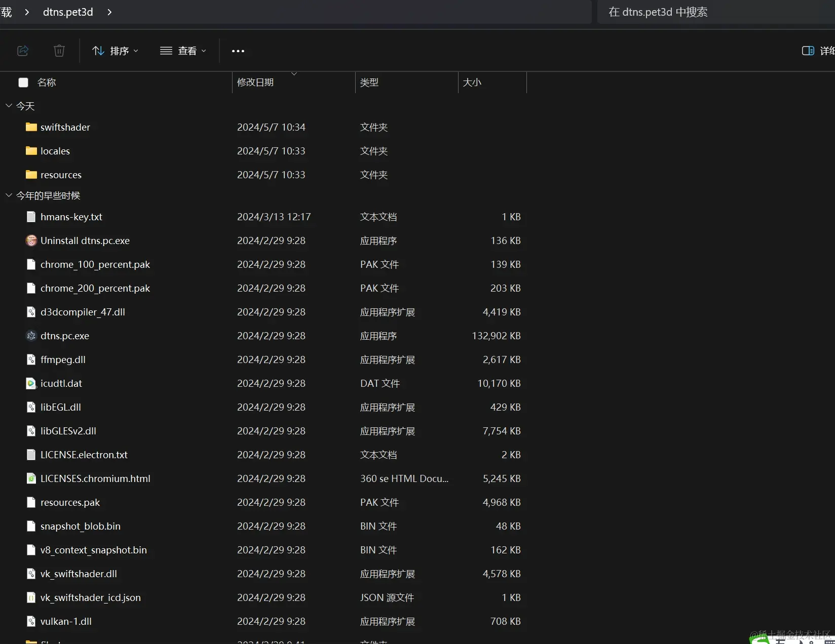Collapse the 今年的早些时候 group
The height and width of the screenshot is (644, 835).
(x=9, y=195)
